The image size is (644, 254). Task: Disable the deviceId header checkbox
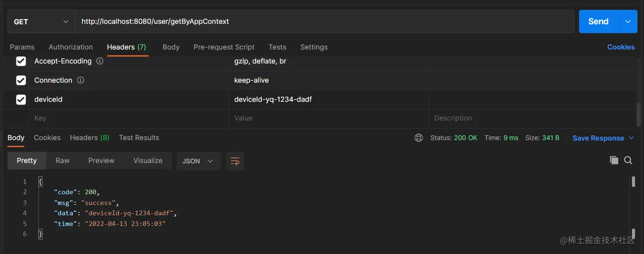pos(21,99)
